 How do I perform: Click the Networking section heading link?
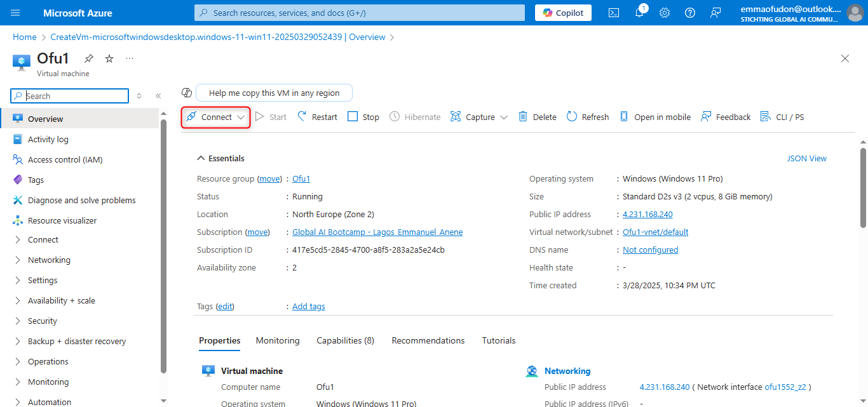tap(567, 371)
